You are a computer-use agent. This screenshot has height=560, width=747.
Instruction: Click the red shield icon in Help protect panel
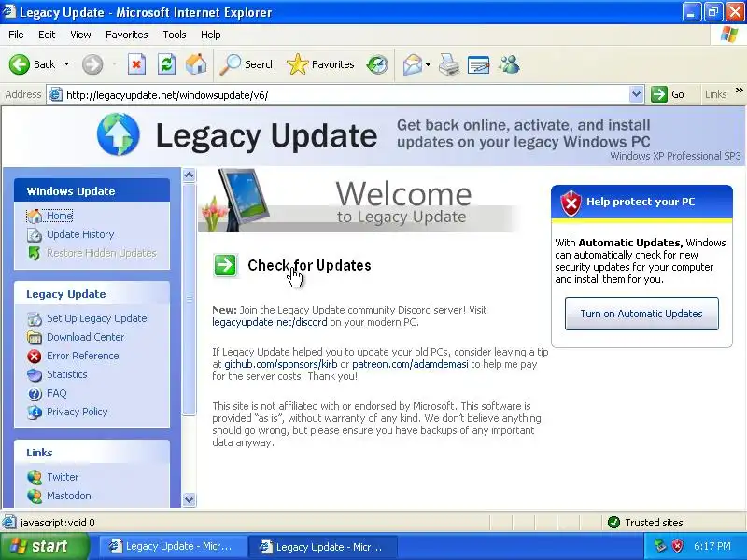[x=571, y=203]
